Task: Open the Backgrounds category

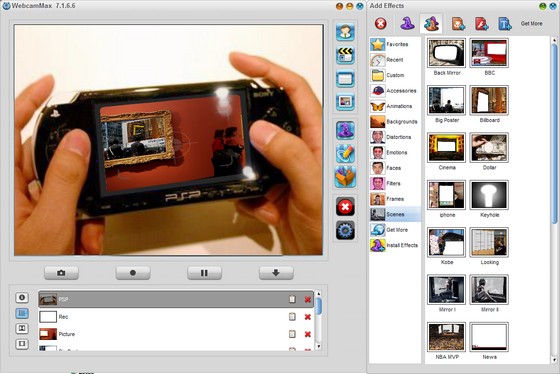Action: (395, 121)
